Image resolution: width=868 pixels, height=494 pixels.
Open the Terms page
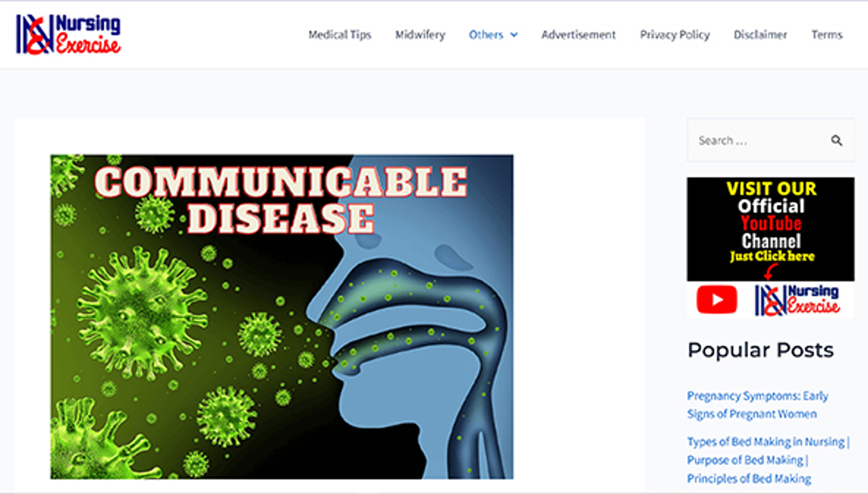pos(827,35)
